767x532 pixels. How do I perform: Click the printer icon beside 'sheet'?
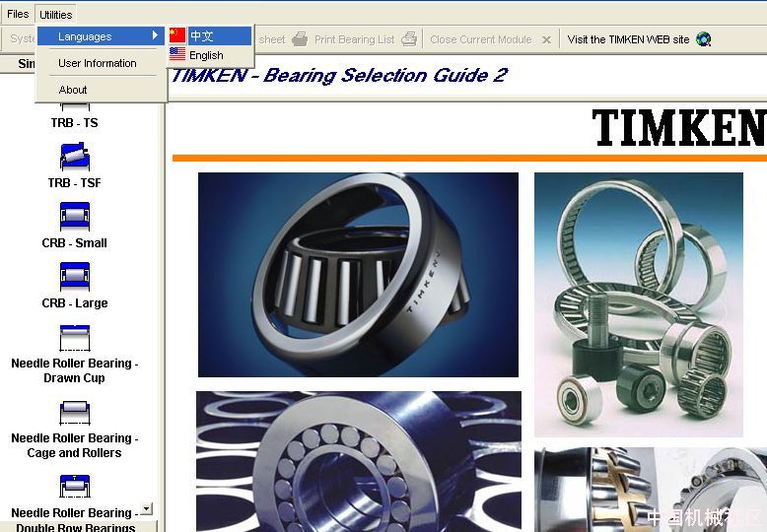[x=300, y=39]
